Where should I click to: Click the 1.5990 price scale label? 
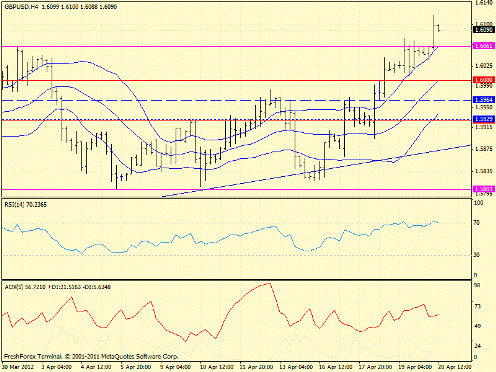point(483,86)
